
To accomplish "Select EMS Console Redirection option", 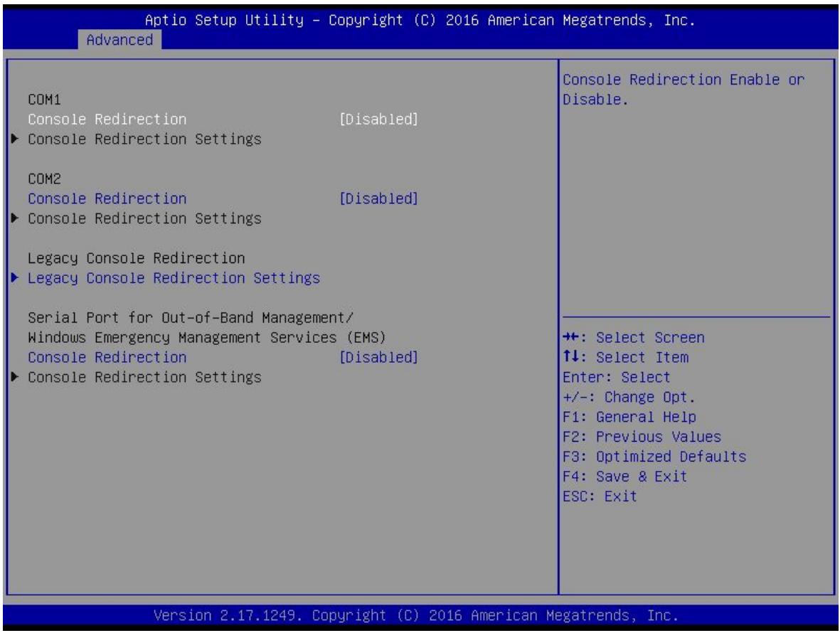I will click(107, 357).
